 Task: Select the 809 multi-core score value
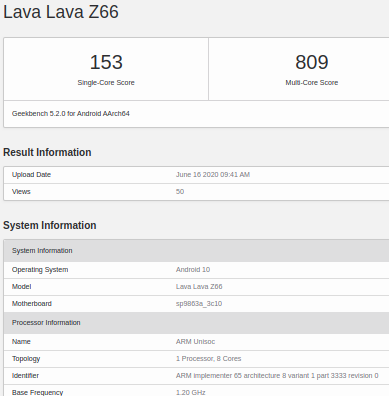coord(312,62)
